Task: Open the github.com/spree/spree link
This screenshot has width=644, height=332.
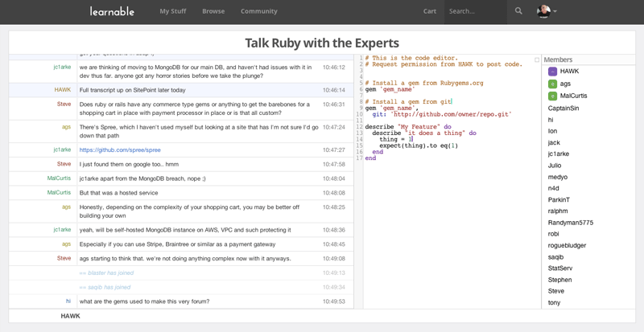Action: [120, 150]
